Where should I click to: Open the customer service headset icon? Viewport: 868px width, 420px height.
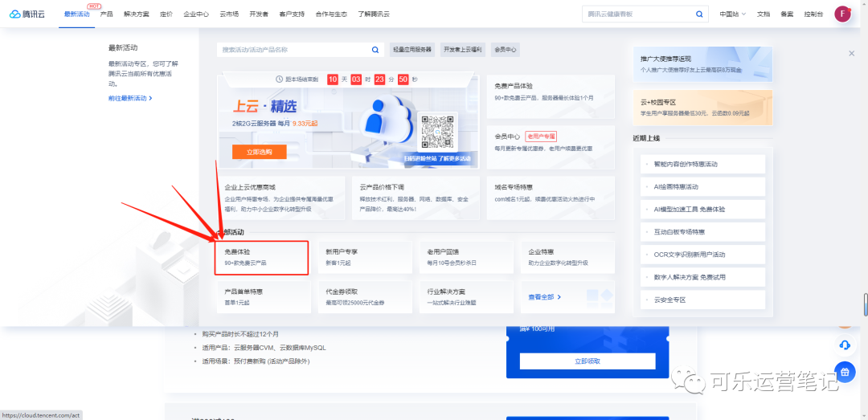(x=845, y=345)
